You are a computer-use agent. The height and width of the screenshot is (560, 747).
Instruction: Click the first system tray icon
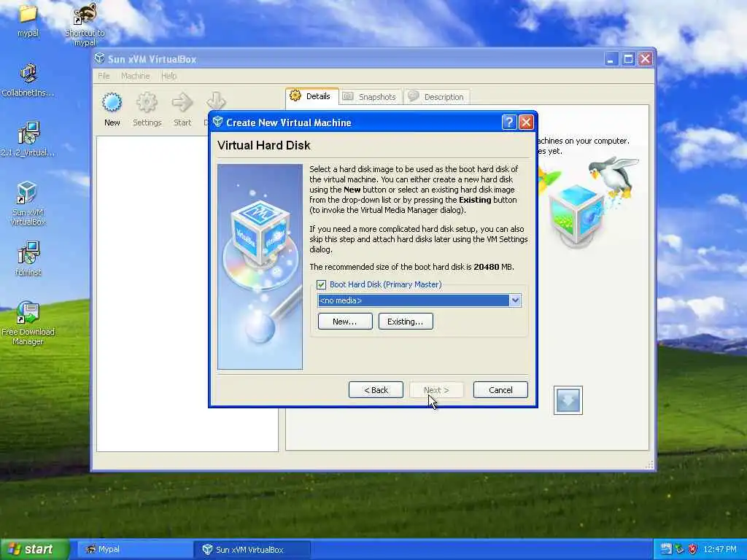click(666, 549)
